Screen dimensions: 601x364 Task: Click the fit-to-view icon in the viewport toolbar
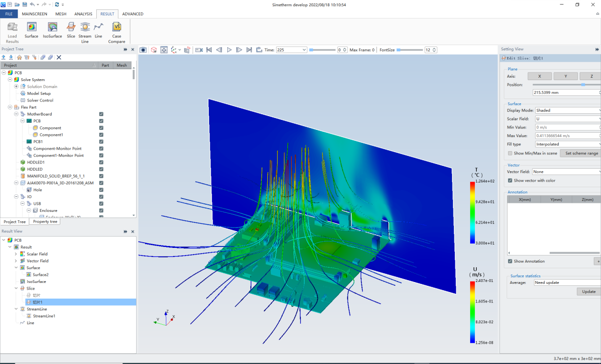[x=164, y=50]
